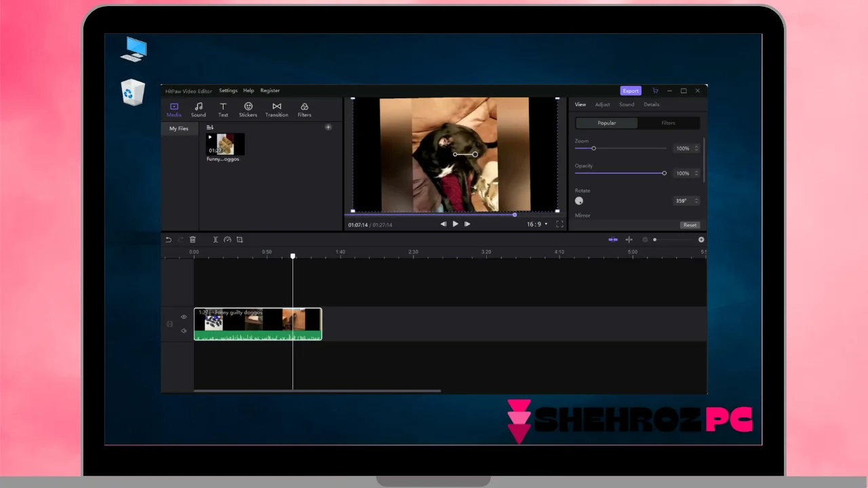Open the Settings menu

point(228,90)
